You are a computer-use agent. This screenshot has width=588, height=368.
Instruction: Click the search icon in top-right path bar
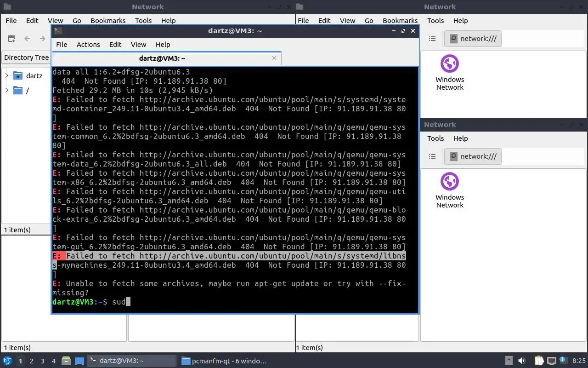click(453, 39)
